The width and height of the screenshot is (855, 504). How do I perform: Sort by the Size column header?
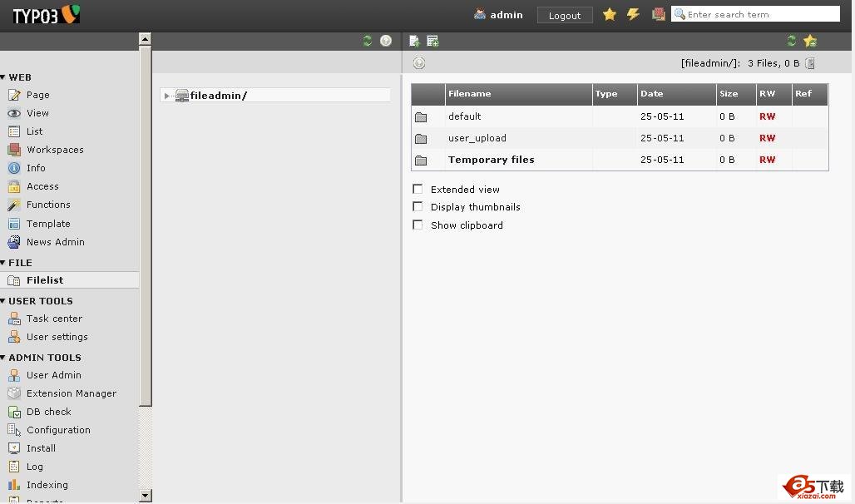(x=729, y=94)
